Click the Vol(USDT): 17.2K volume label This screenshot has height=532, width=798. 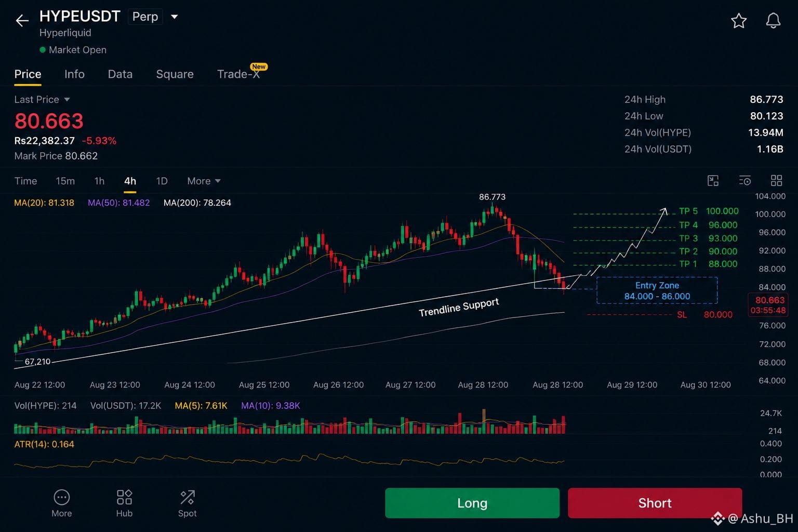pyautogui.click(x=126, y=406)
